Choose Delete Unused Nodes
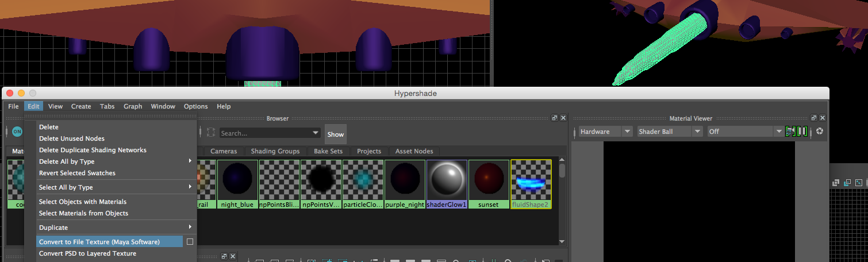868x262 pixels. coord(72,138)
